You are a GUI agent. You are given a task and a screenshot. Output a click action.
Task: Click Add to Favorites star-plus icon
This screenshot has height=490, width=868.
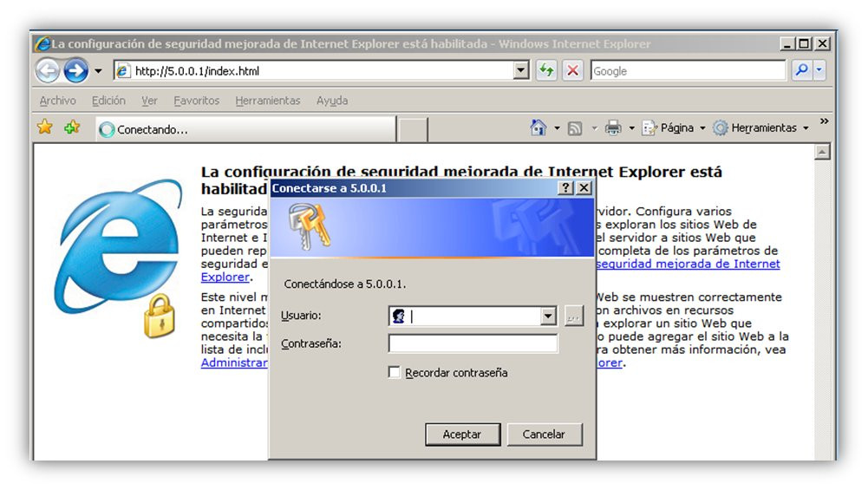click(71, 127)
